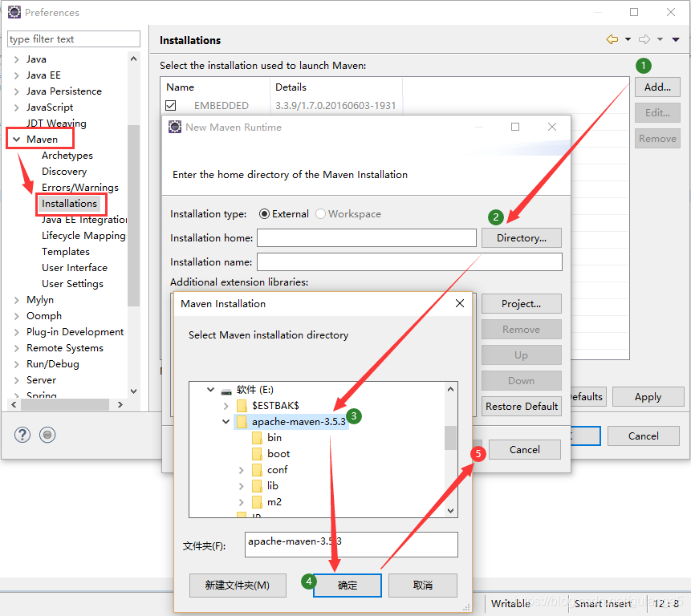Click the 确定 button

[348, 586]
